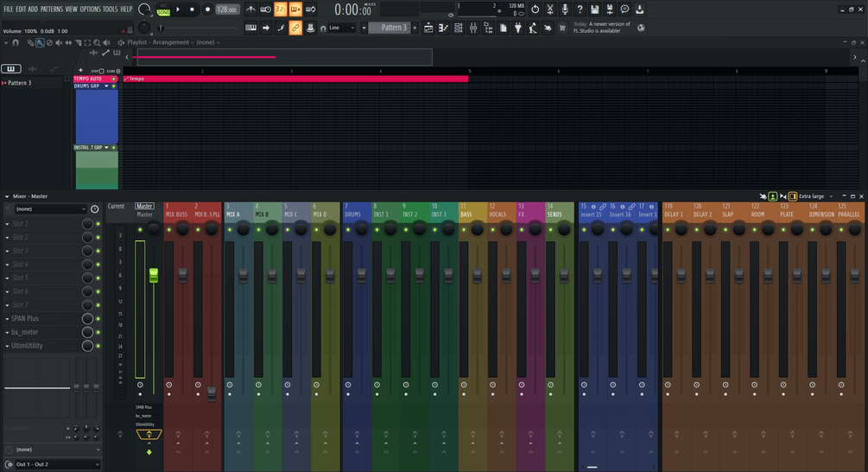
Task: Toggle the UltimUtility effect enable light
Action: [98, 346]
